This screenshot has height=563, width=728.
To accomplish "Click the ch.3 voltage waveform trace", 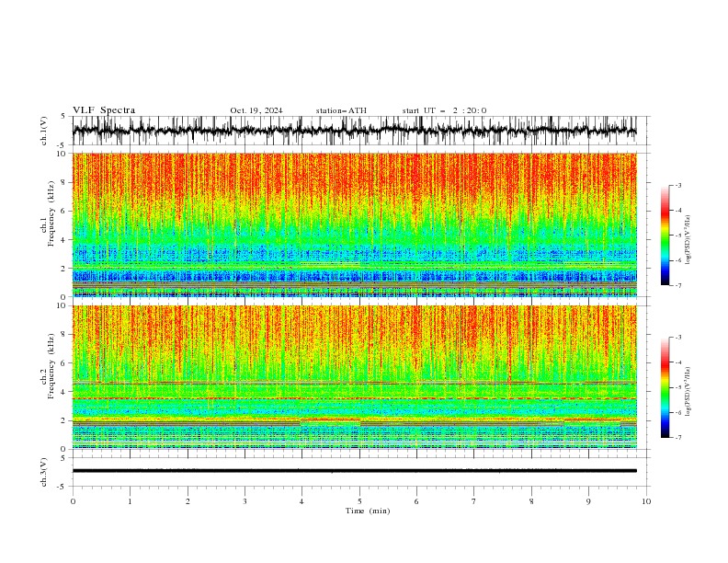I will pyautogui.click(x=354, y=471).
